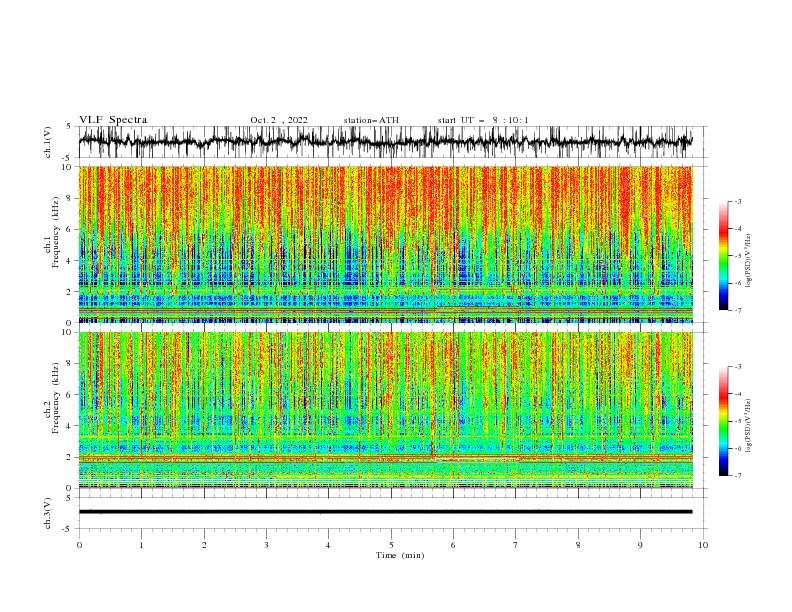Click time axis tick label "8"
The width and height of the screenshot is (792, 612).
578,545
